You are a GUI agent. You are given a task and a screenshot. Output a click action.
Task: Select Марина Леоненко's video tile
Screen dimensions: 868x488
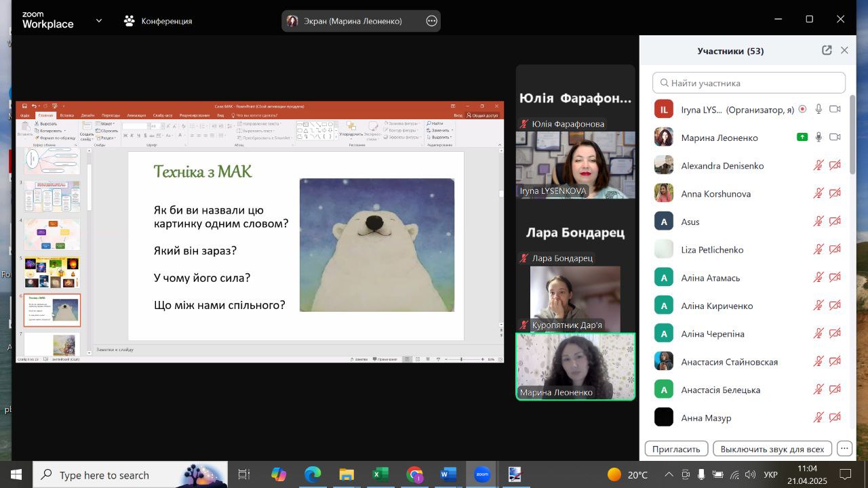pos(575,366)
